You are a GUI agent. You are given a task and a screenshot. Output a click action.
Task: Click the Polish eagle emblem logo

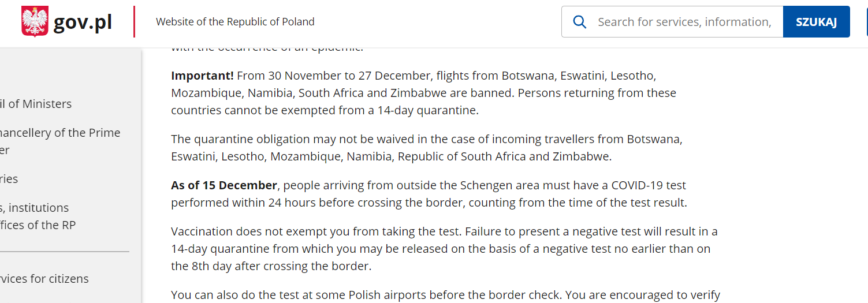(35, 22)
